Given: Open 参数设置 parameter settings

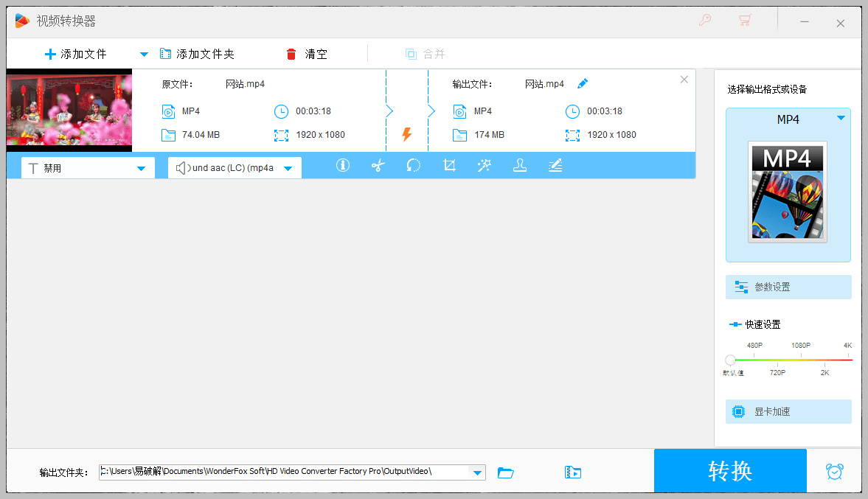Looking at the screenshot, I should click(788, 287).
